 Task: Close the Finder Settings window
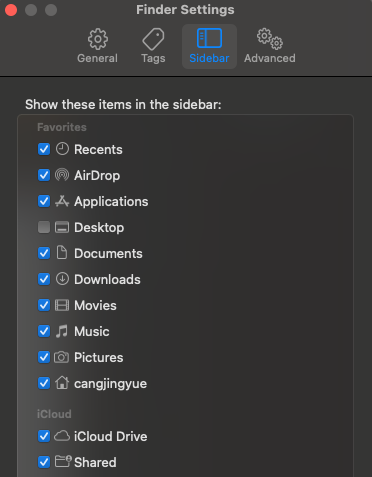point(11,10)
